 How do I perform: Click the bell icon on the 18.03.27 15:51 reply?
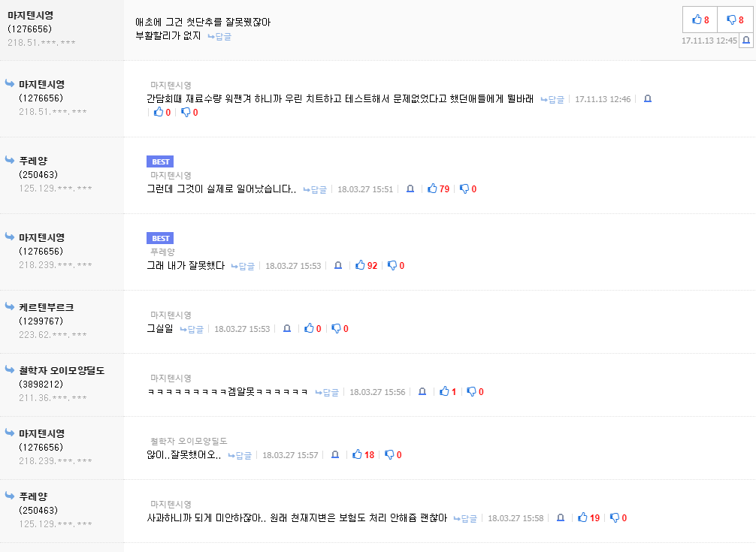410,189
